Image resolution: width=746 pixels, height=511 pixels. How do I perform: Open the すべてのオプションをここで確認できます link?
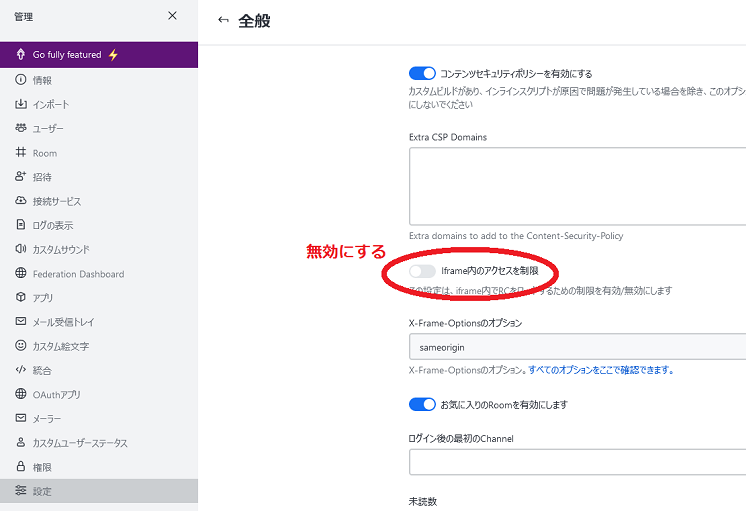[x=600, y=370]
